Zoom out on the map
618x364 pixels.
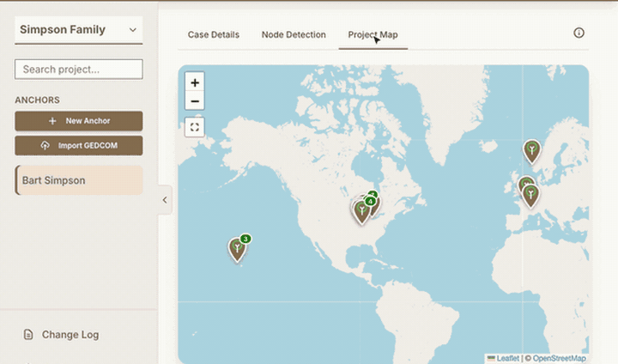[195, 101]
